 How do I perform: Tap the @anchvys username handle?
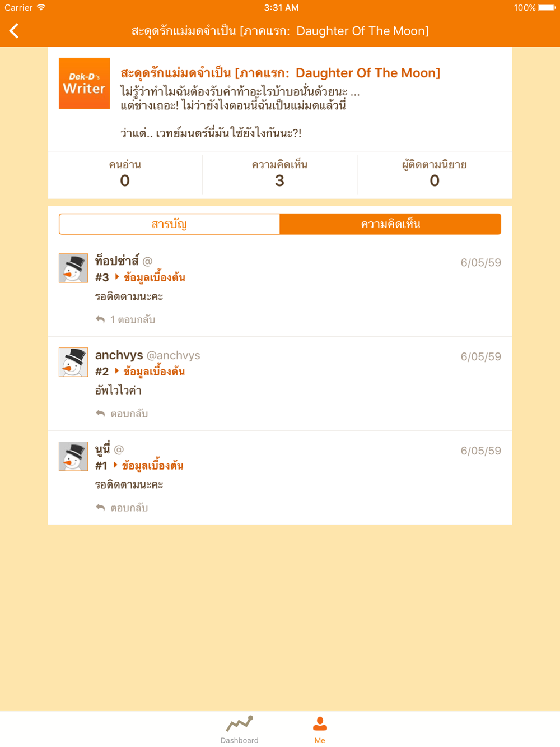pyautogui.click(x=173, y=355)
